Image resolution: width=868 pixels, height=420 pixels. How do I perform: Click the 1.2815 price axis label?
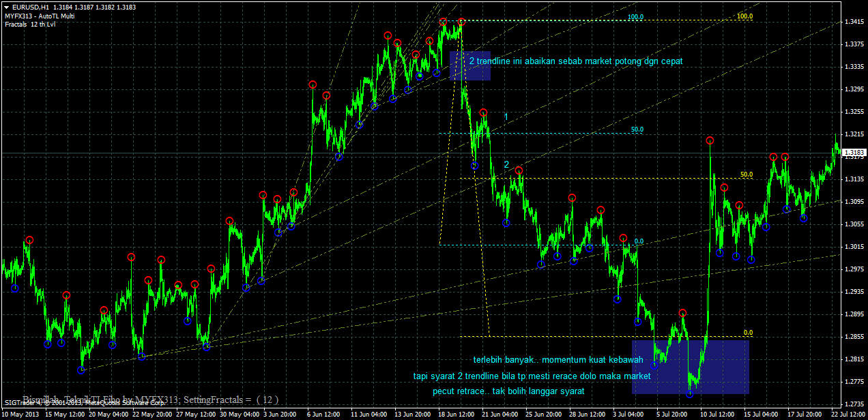click(855, 359)
